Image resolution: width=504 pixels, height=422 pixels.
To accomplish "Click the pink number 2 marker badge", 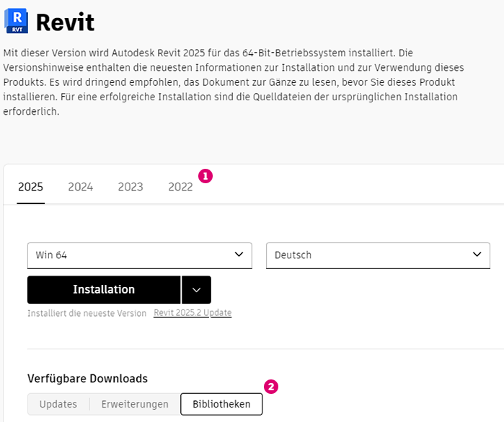I will coord(271,387).
